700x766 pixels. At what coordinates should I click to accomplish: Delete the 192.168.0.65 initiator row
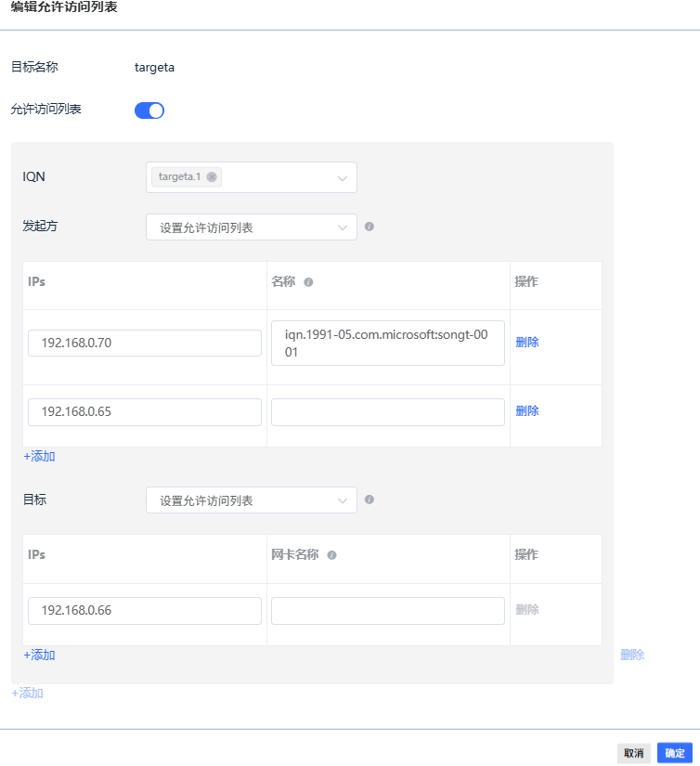point(527,411)
